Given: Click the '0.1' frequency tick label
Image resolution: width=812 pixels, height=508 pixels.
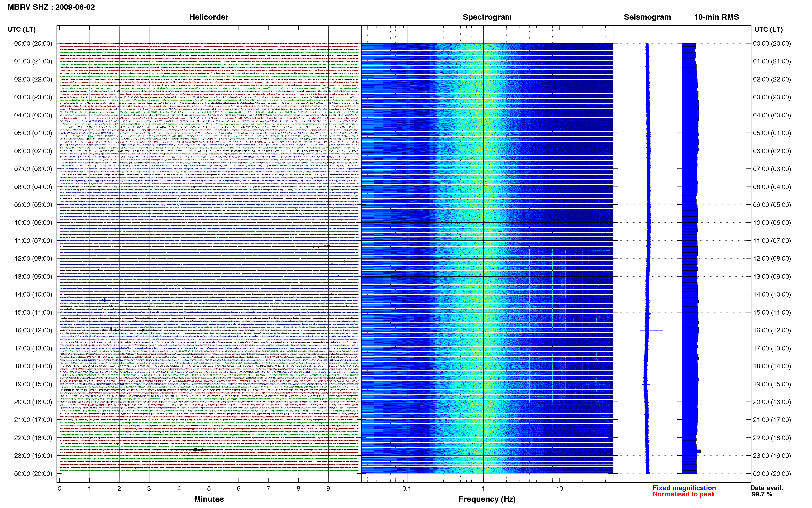Looking at the screenshot, I should pos(407,489).
